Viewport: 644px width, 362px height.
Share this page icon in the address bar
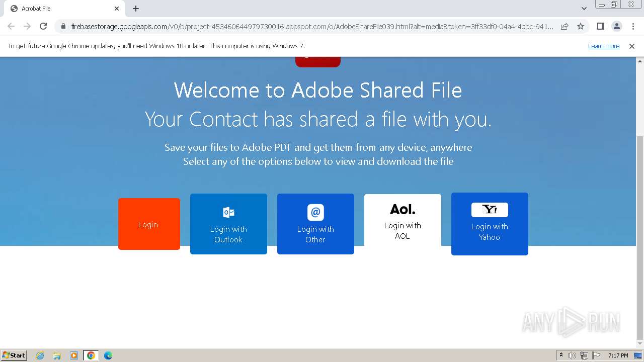565,26
